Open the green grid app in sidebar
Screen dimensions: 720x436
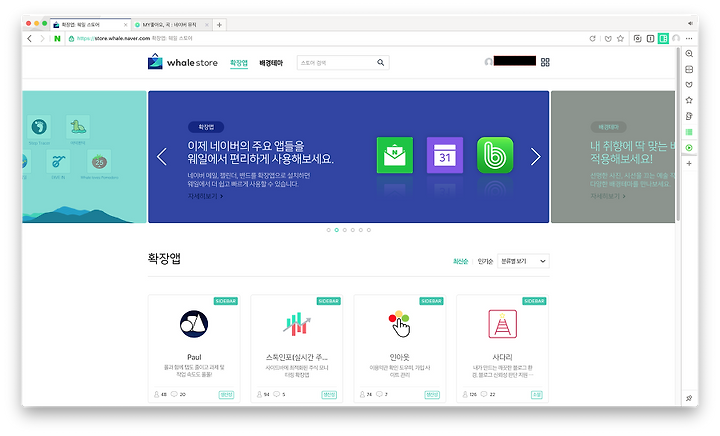pos(689,132)
